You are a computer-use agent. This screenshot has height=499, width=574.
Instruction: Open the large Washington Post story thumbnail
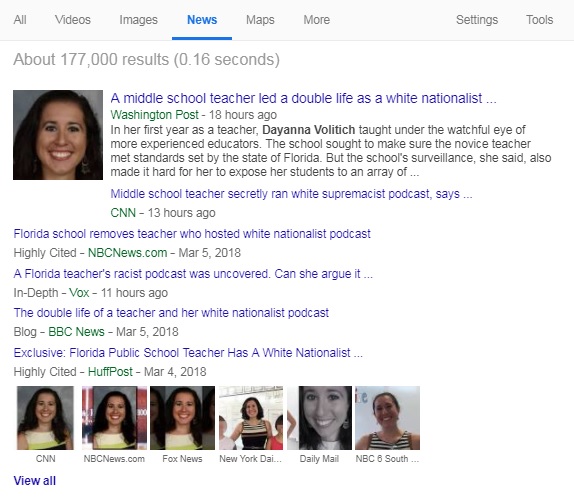(58, 135)
